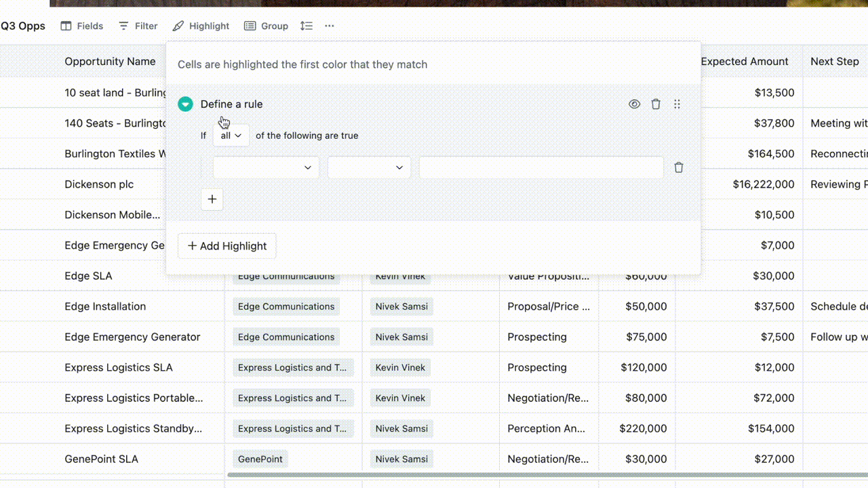The image size is (868, 488).
Task: Click the condition value input field
Action: [541, 167]
